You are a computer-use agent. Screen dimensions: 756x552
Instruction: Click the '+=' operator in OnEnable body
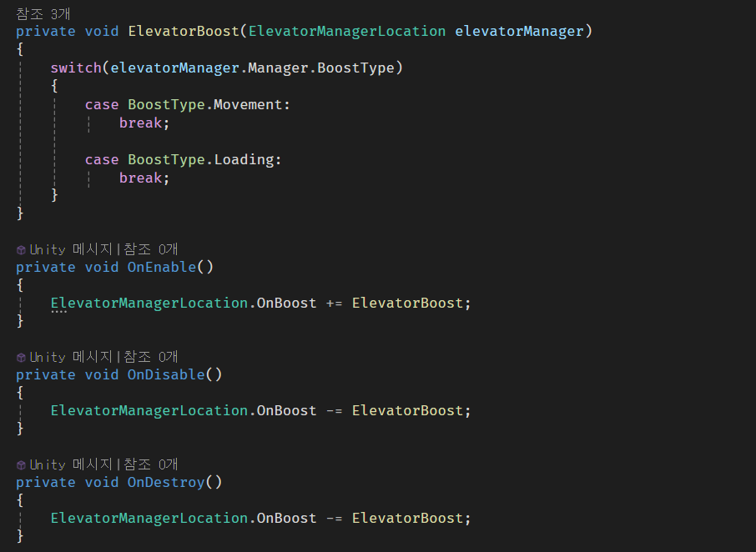(334, 304)
